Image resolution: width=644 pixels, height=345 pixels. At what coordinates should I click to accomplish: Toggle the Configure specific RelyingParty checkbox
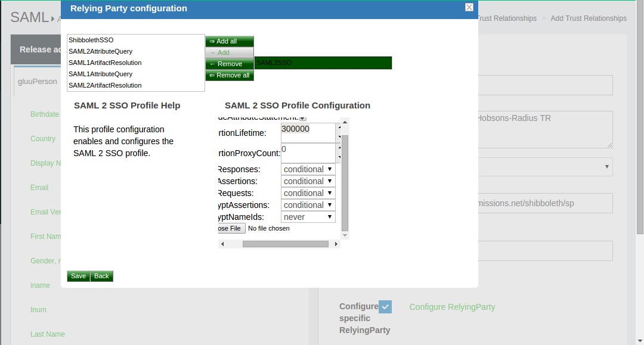pyautogui.click(x=385, y=307)
